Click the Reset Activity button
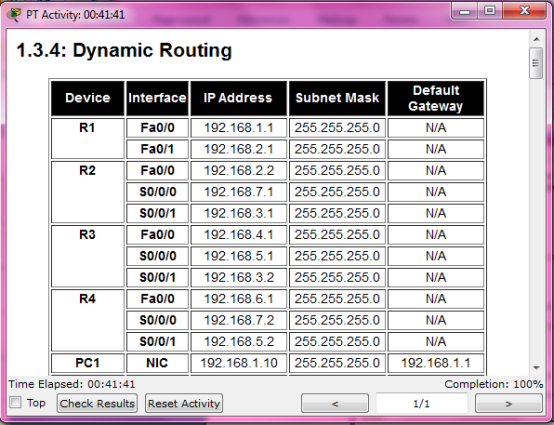 184,403
